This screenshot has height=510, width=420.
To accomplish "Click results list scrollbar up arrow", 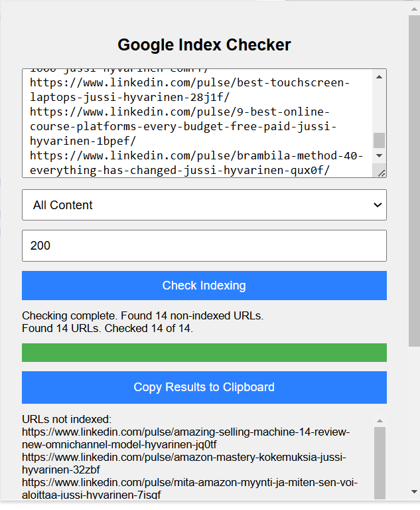I will pos(380,421).
